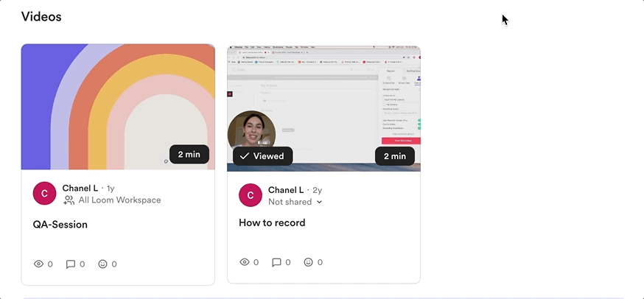Click Chanel L name on How to record card
Screen dimensions: 644x299
pyautogui.click(x=286, y=190)
